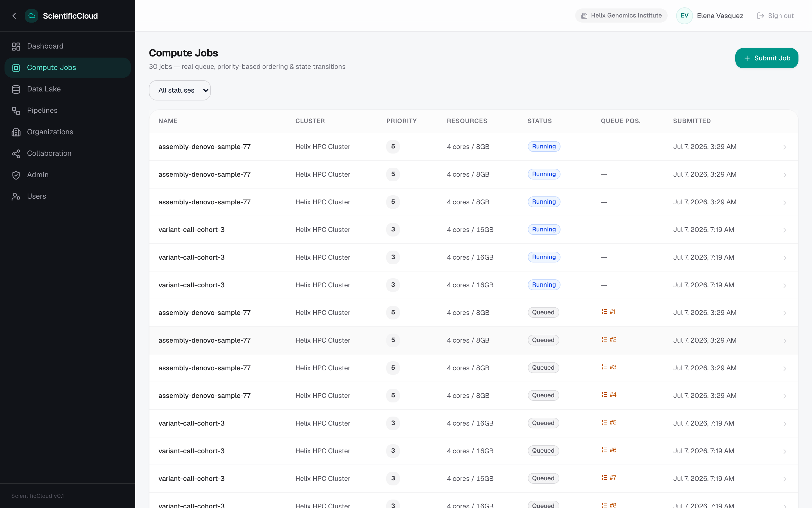Image resolution: width=812 pixels, height=508 pixels.
Task: Click the Elena Vasquez user name
Action: [720, 16]
